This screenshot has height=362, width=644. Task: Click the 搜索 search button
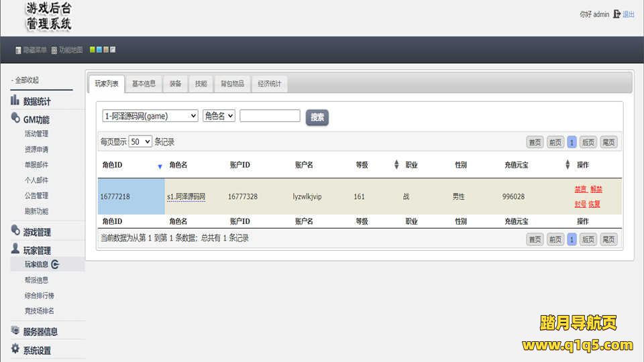(x=317, y=117)
